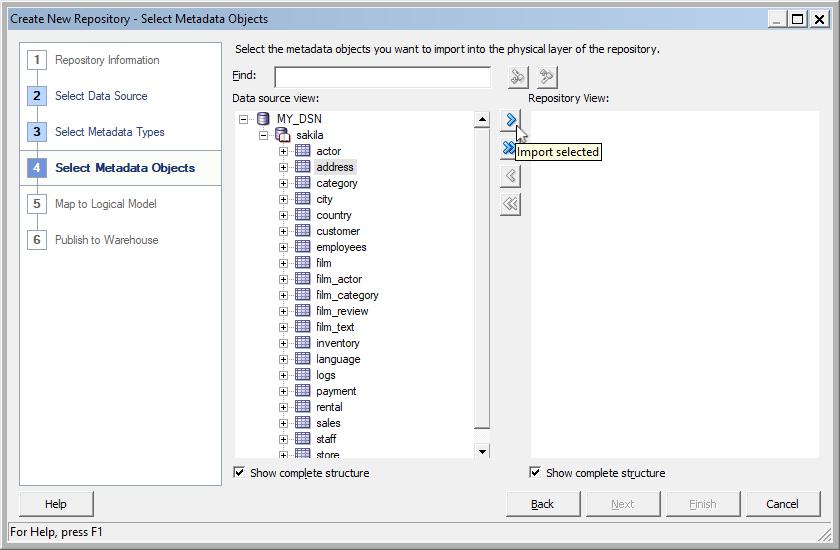Click the Help button
The width and height of the screenshot is (840, 550).
56,504
